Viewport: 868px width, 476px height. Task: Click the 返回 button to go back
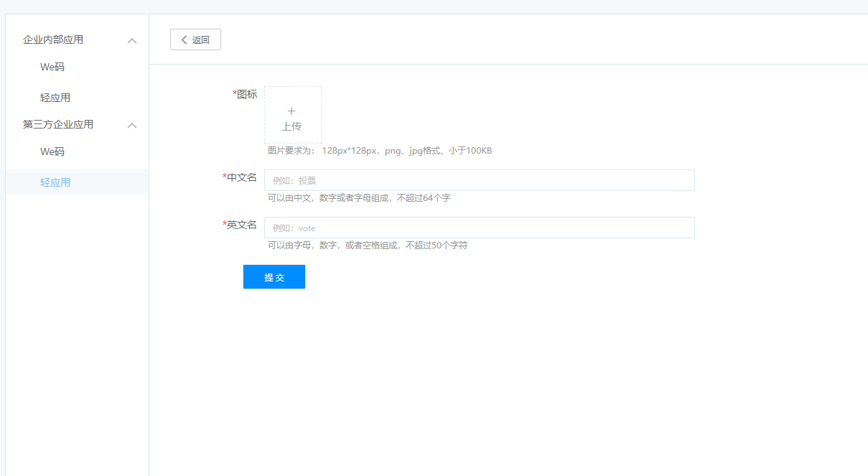[x=195, y=39]
